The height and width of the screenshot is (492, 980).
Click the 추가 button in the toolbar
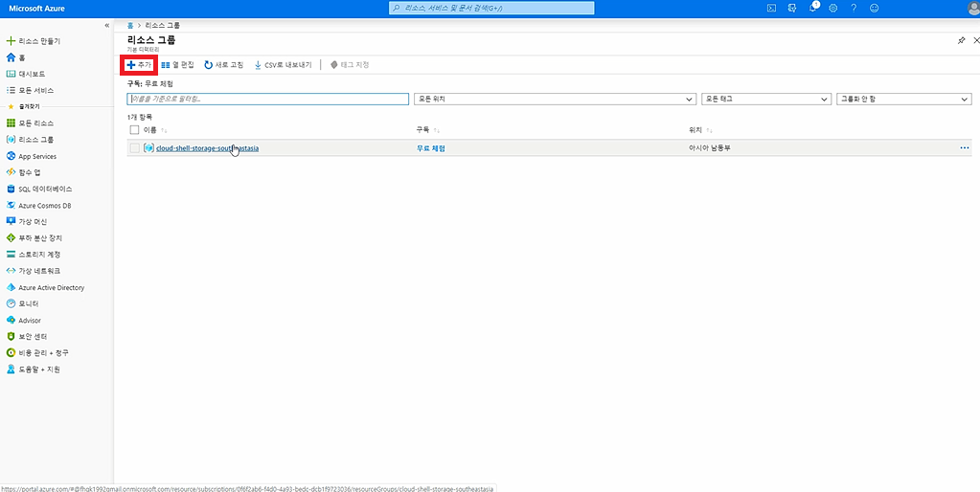(x=139, y=65)
